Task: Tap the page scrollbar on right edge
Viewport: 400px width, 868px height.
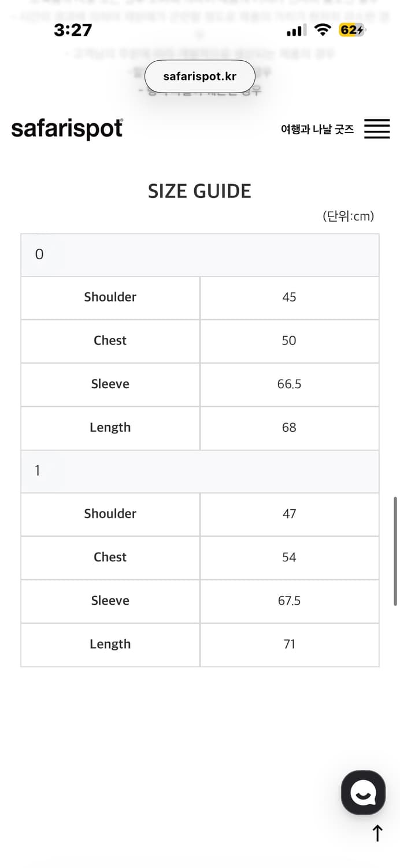Action: pyautogui.click(x=395, y=550)
